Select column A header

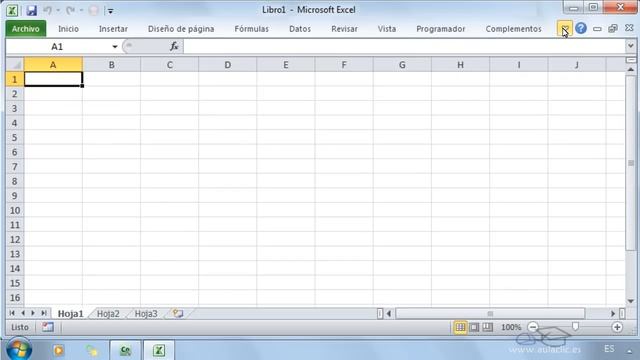point(53,64)
